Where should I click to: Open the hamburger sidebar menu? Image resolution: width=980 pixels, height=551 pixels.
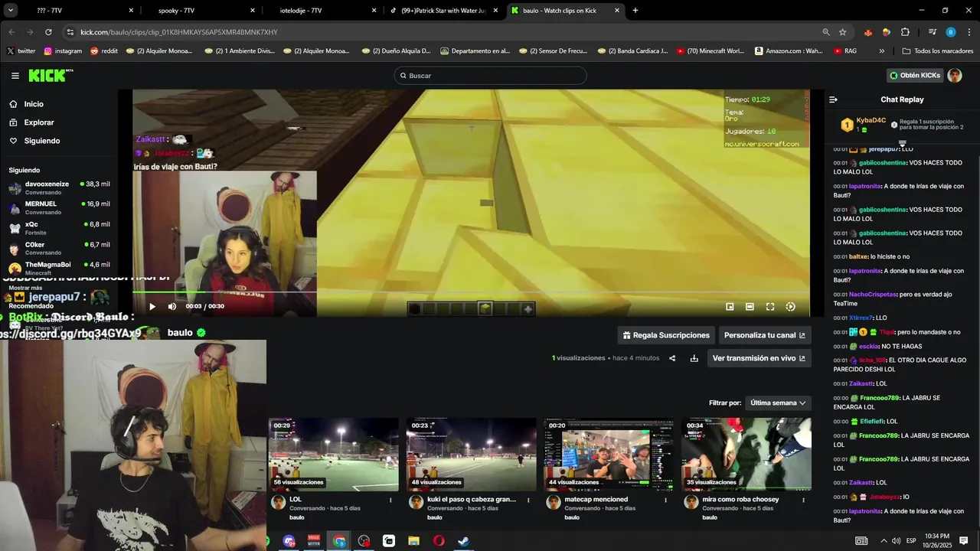(15, 76)
